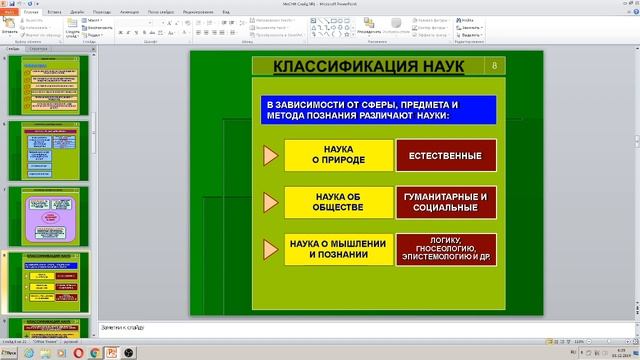Toggle Underline (Ч) formatting
Image resolution: width=640 pixels, height=360 pixels.
[x=136, y=33]
